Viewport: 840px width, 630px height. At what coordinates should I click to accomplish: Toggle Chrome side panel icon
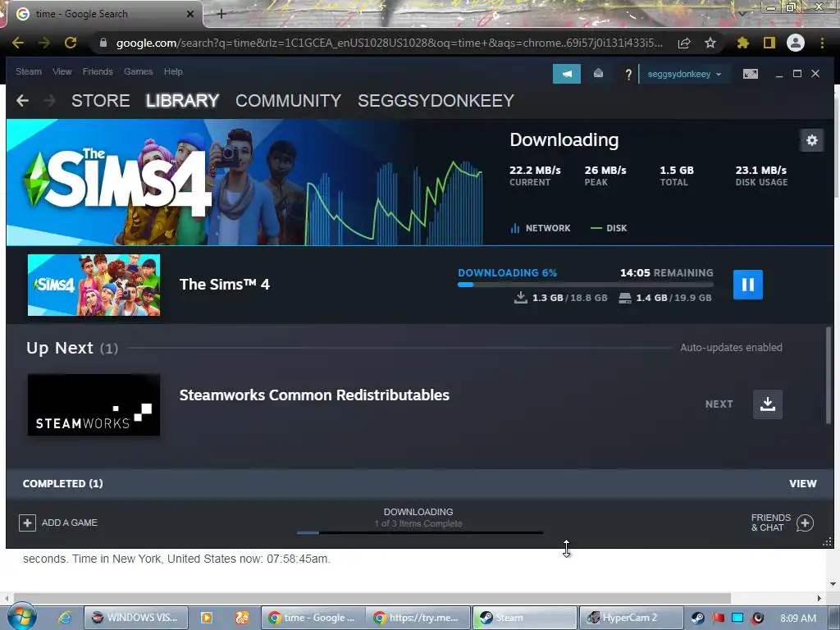tap(769, 43)
